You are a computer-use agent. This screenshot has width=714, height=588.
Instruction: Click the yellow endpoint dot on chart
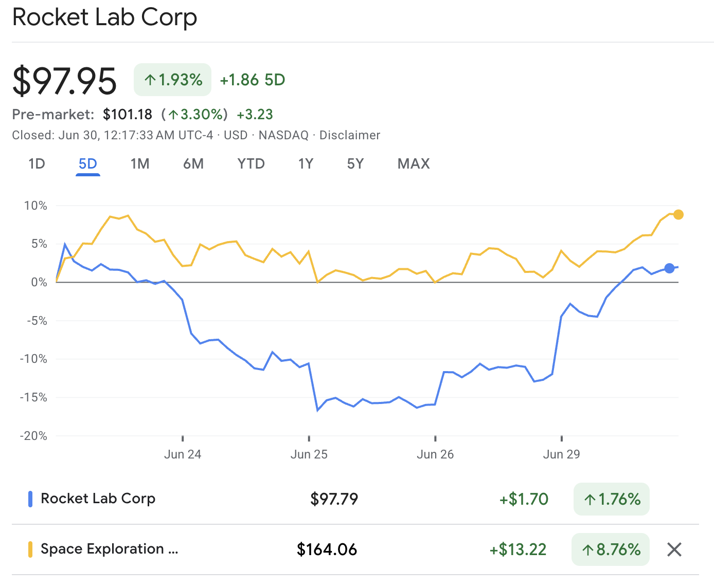point(679,214)
